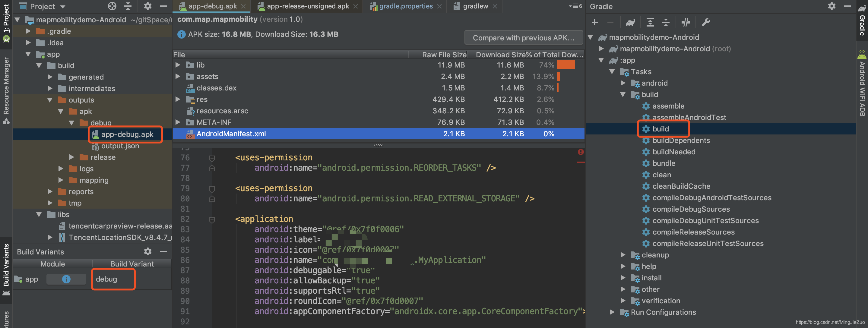Open the Gradle side tool tab
Screen dimensions: 868x328
pos(862,20)
